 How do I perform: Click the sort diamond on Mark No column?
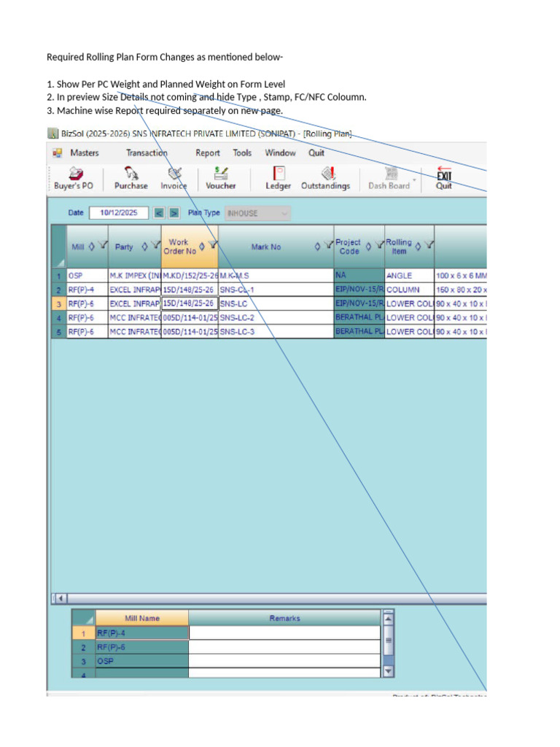point(318,247)
